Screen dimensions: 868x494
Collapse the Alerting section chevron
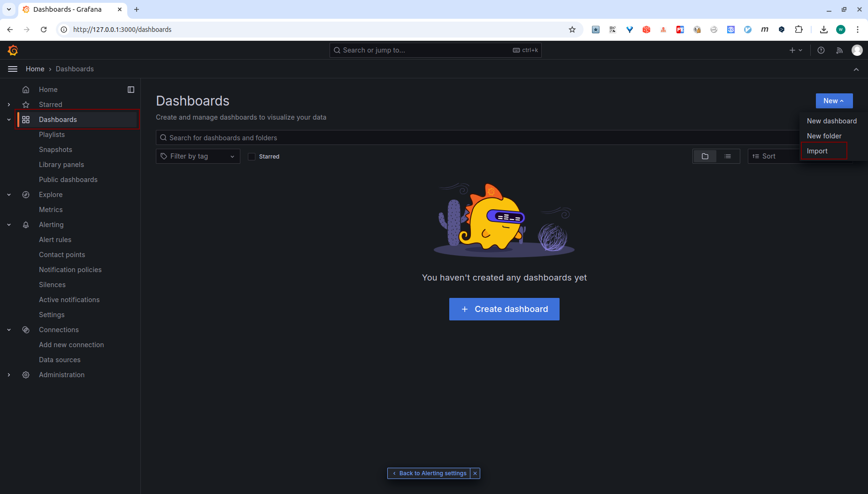(9, 225)
